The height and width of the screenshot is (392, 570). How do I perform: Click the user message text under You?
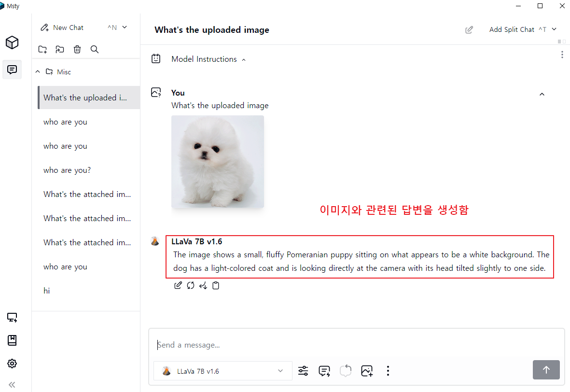point(220,105)
